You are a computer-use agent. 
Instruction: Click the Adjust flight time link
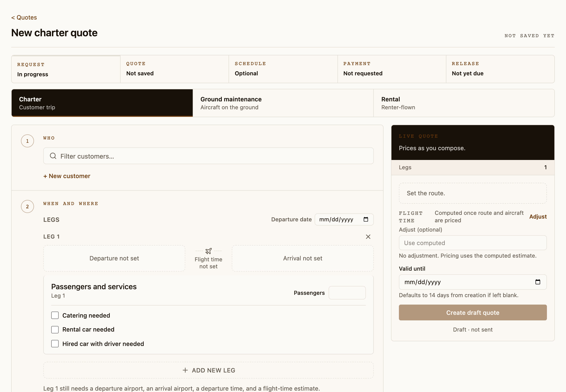pos(538,217)
